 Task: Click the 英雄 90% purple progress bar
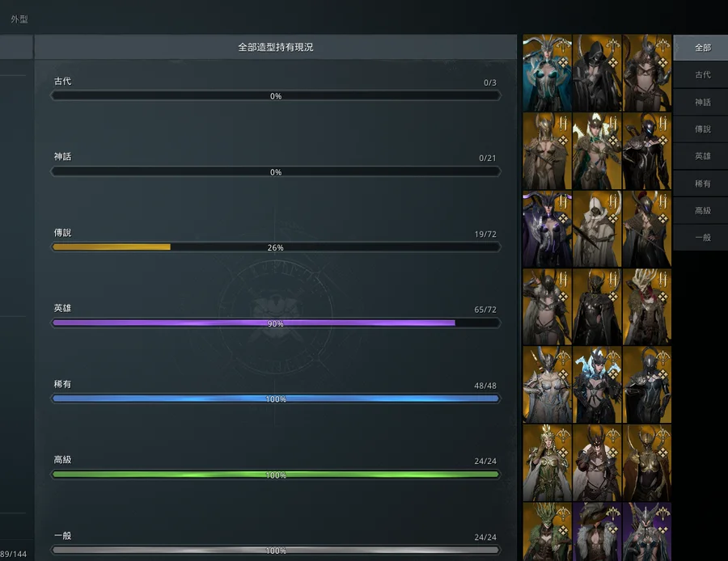pos(276,323)
